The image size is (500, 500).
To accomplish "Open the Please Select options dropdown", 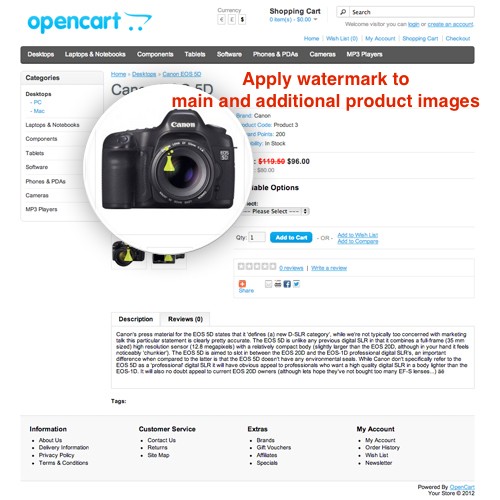I will click(276, 211).
